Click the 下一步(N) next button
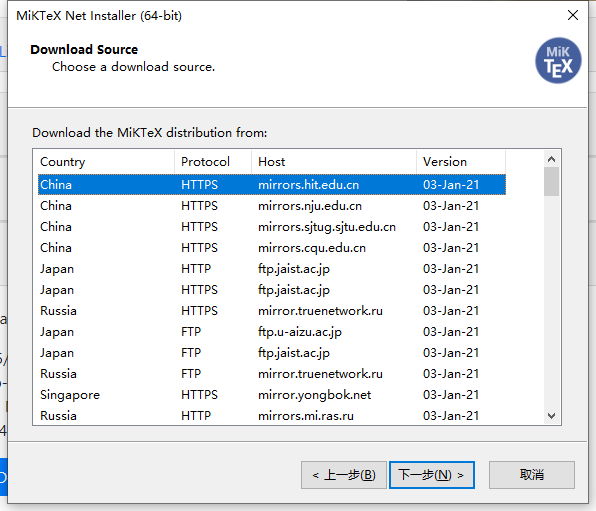The width and height of the screenshot is (596, 511). [x=432, y=475]
